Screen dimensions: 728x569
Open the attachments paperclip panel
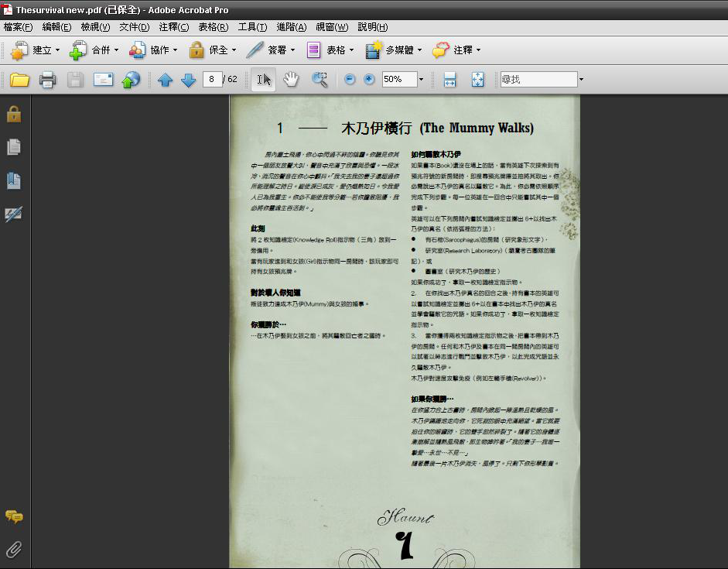[14, 550]
